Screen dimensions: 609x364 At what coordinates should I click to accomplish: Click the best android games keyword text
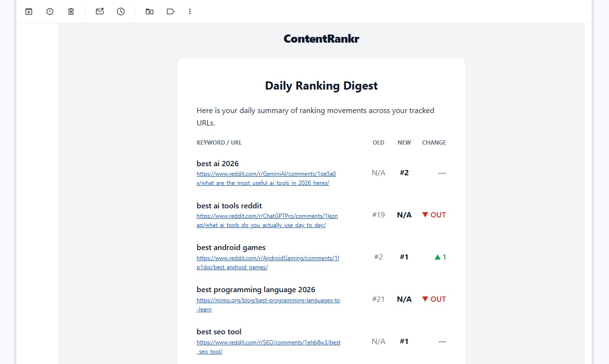(231, 247)
